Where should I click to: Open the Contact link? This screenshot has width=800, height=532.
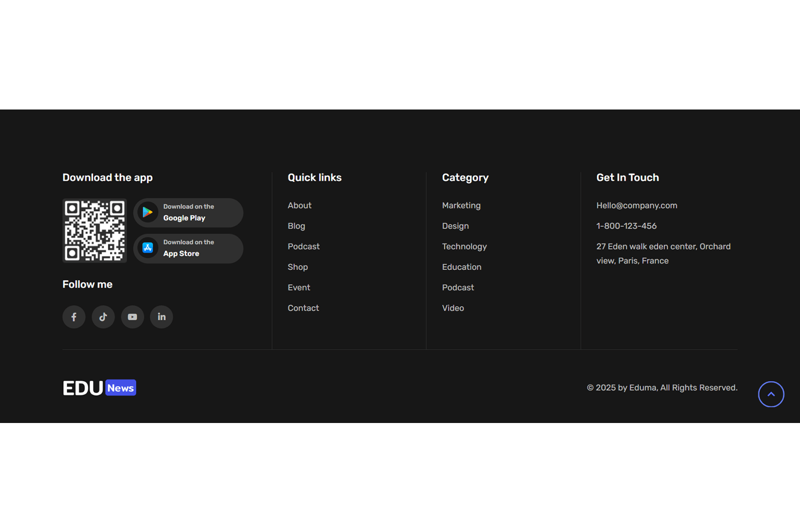coord(303,308)
